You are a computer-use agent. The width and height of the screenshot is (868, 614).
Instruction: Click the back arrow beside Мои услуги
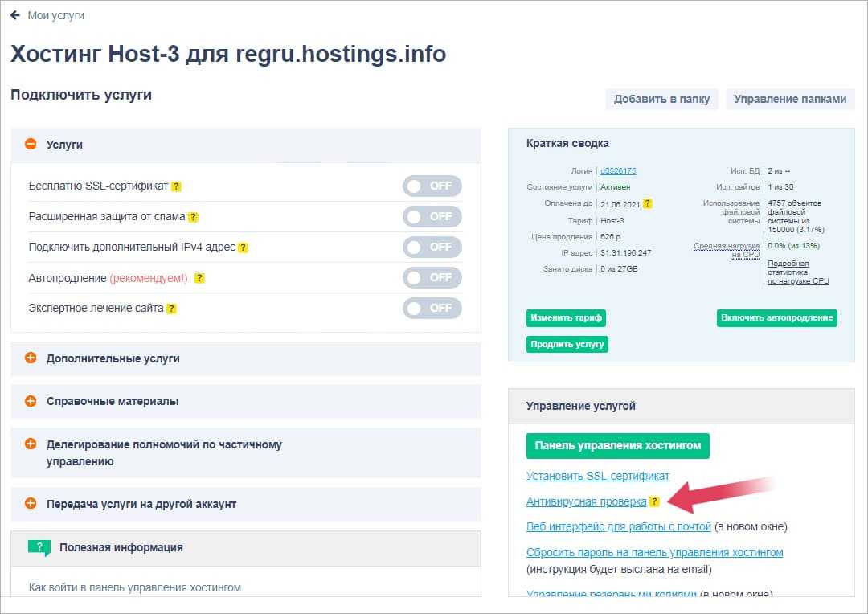tap(15, 15)
